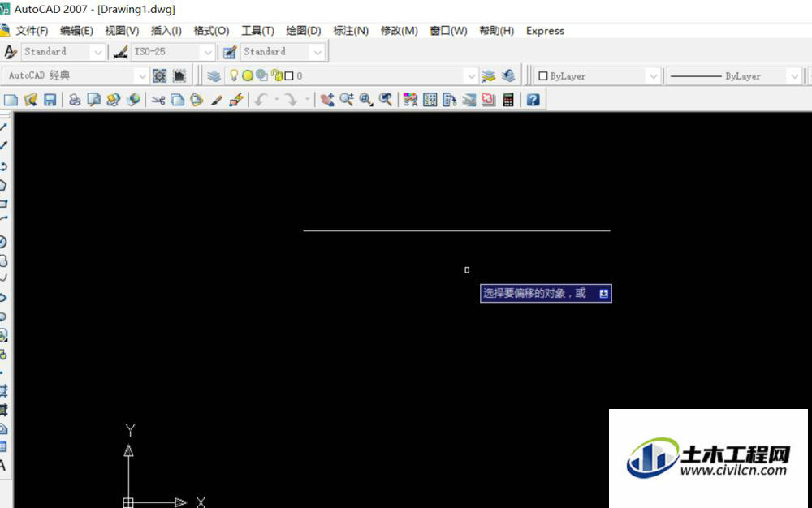Open the 插入(I) menu

pos(166,31)
